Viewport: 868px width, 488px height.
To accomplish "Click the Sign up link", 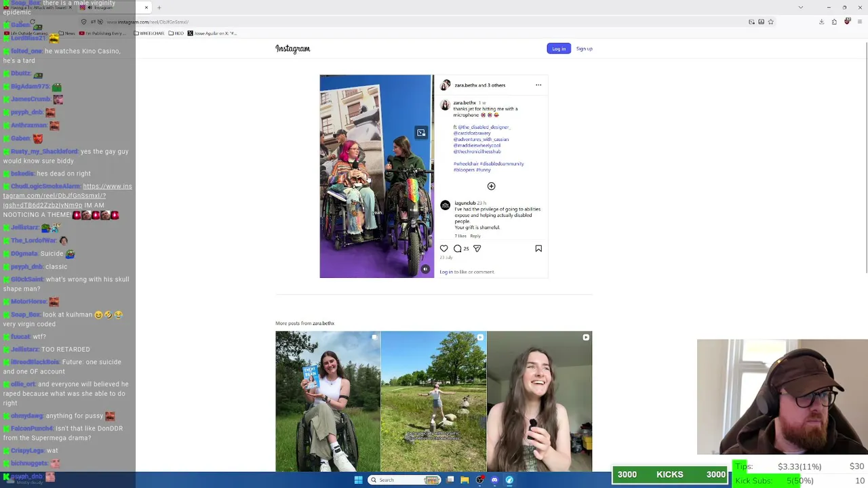I will [585, 49].
